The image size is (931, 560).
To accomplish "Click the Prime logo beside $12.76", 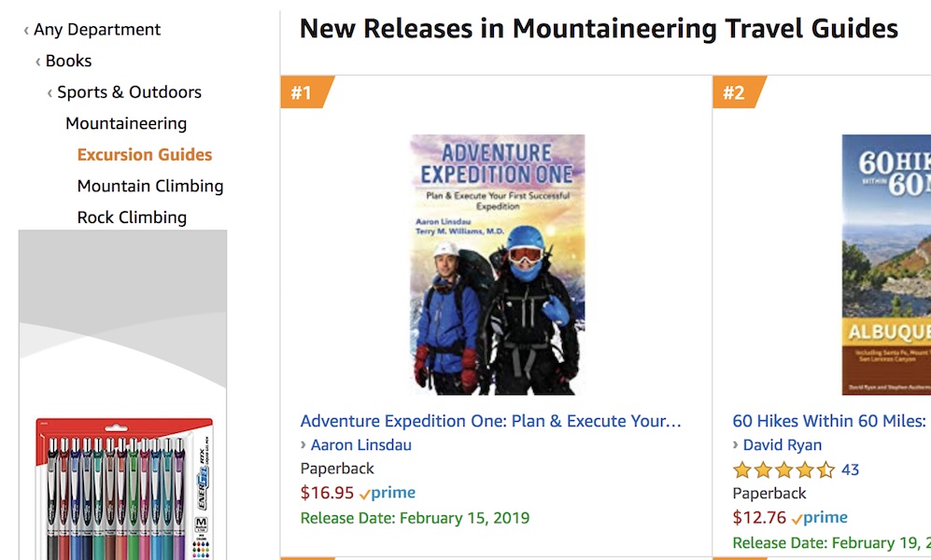I will (x=820, y=517).
